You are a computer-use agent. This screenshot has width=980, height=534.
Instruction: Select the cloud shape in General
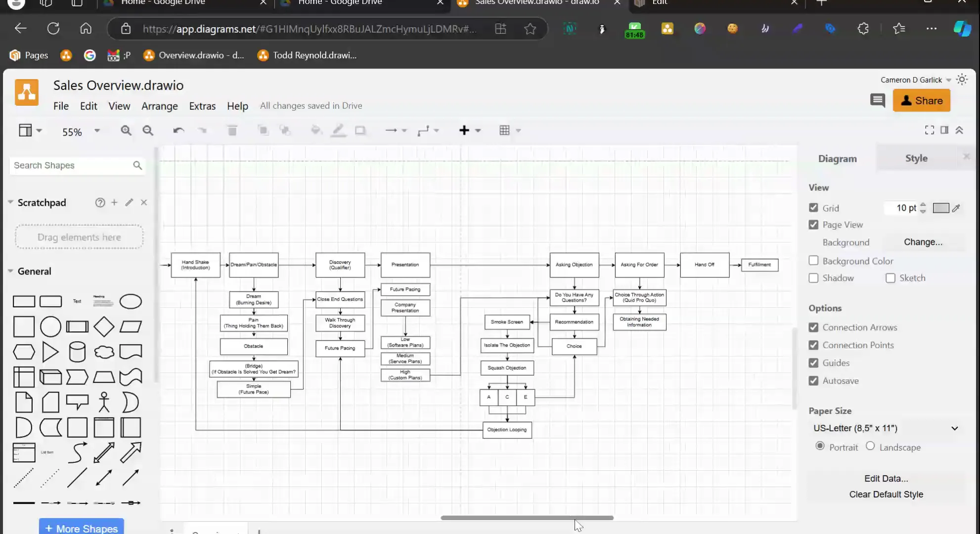click(x=104, y=352)
